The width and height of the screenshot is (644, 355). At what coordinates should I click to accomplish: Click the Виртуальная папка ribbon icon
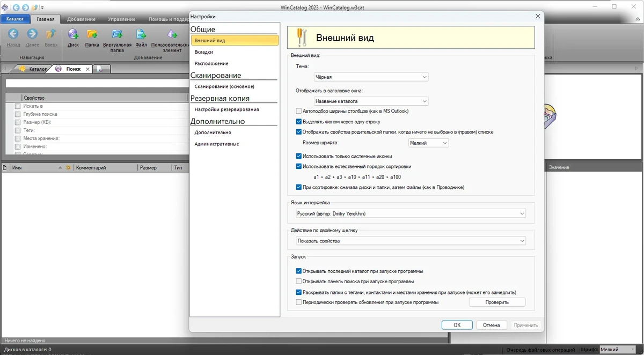(117, 34)
